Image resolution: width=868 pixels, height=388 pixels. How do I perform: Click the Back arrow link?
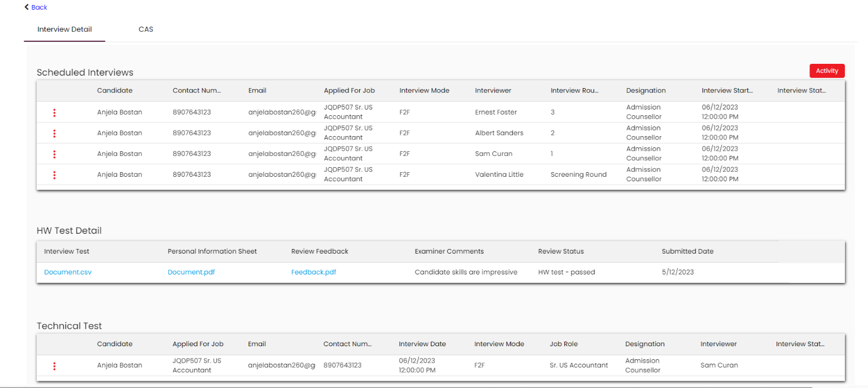tap(36, 7)
